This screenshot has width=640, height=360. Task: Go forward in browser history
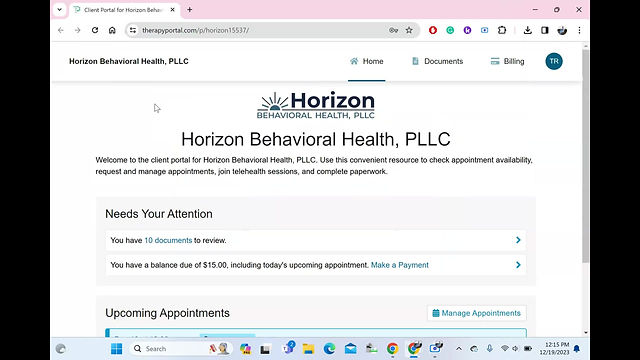click(78, 30)
